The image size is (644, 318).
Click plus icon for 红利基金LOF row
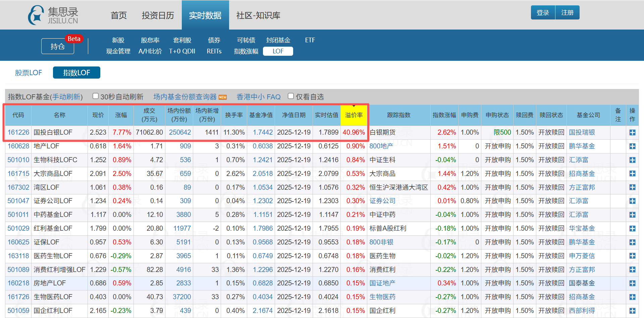point(632,228)
